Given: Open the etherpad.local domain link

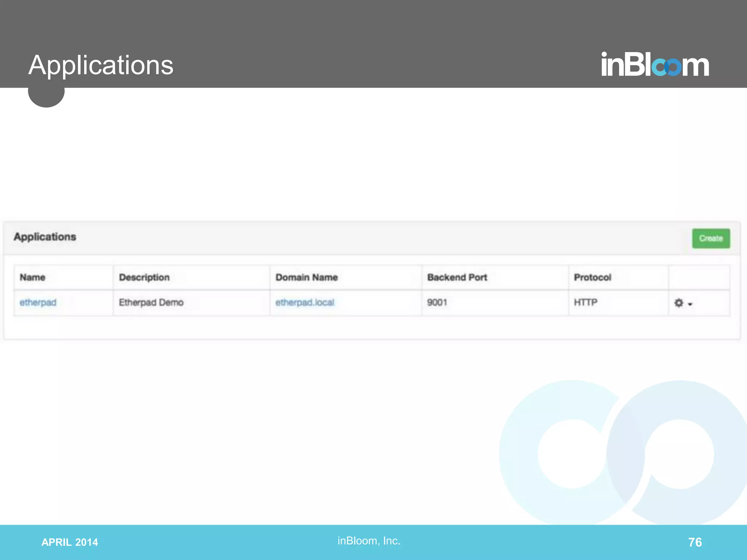Looking at the screenshot, I should (x=305, y=302).
